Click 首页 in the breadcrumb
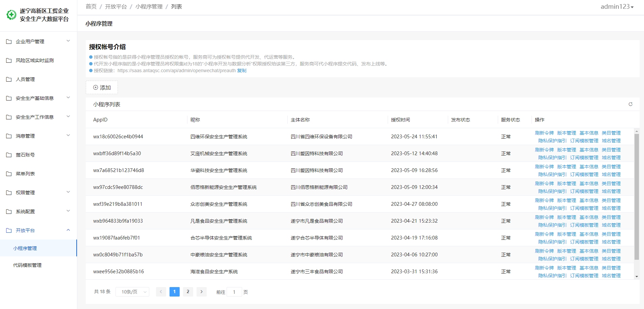 coord(91,7)
